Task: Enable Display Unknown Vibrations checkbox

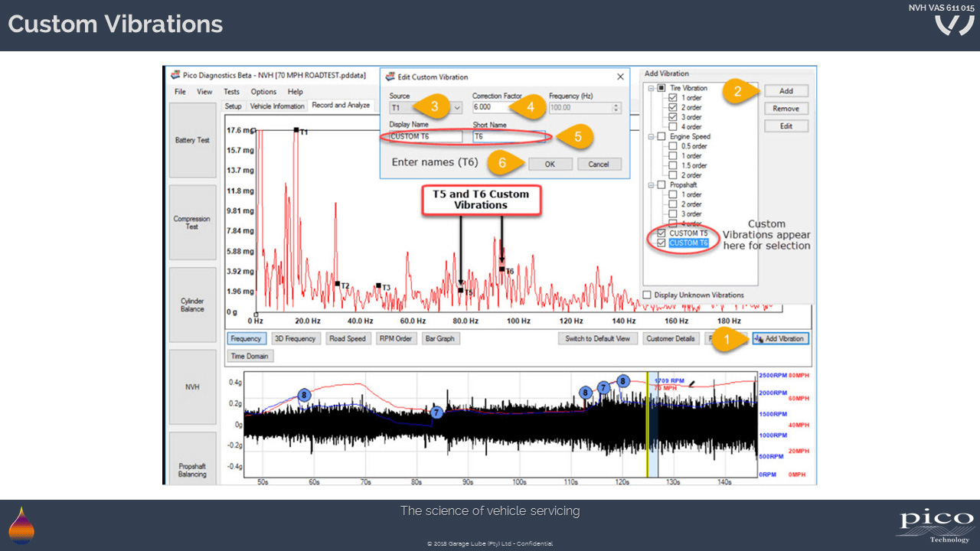Action: (x=648, y=295)
